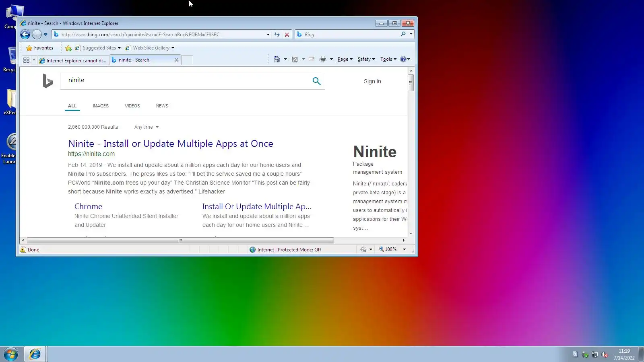Click the Internet Explorer taskbar icon
The height and width of the screenshot is (362, 644).
tap(35, 354)
